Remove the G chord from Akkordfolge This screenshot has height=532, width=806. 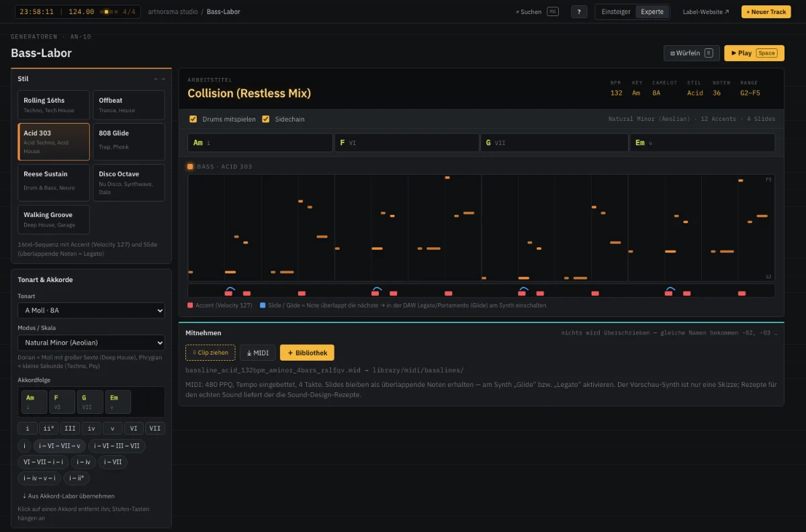click(x=90, y=402)
